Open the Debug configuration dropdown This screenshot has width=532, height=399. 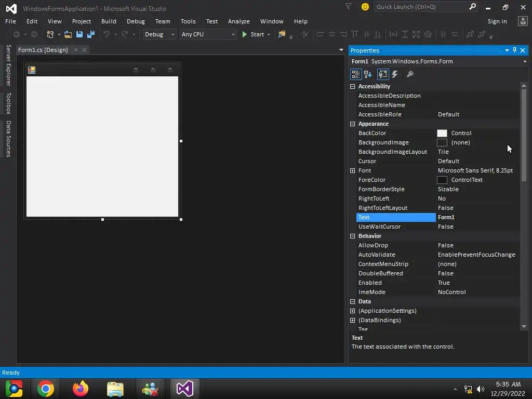coord(172,35)
